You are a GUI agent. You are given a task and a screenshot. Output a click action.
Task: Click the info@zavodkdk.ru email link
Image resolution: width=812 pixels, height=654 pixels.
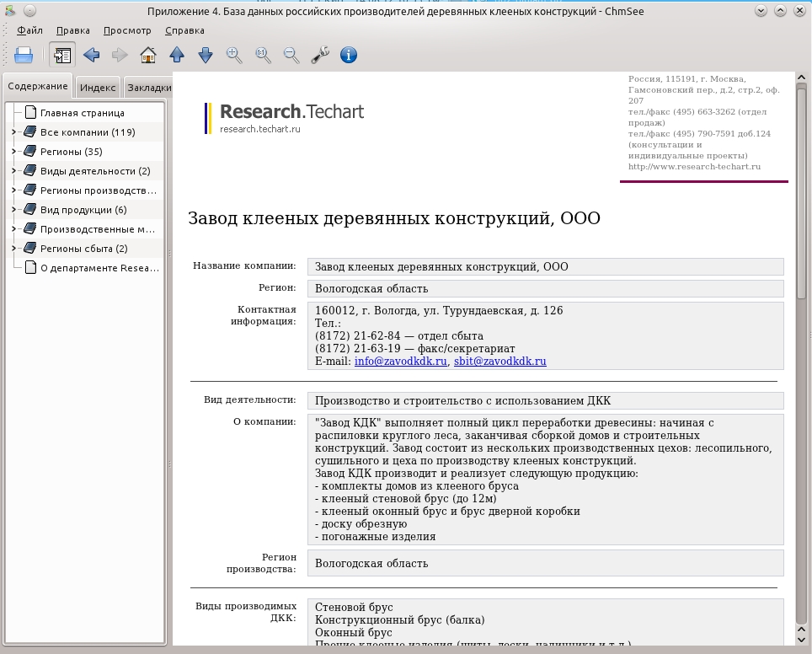coord(400,362)
